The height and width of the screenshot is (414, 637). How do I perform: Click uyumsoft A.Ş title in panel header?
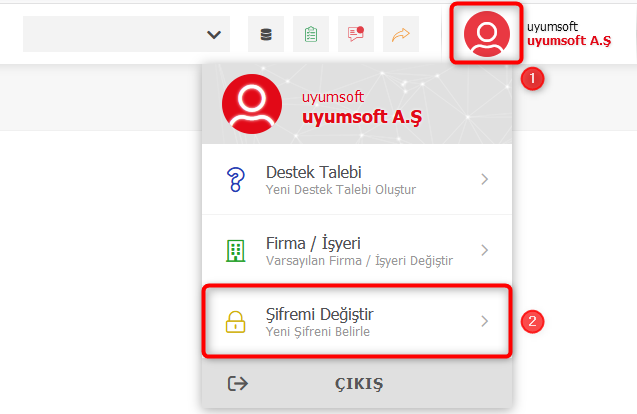click(x=361, y=116)
